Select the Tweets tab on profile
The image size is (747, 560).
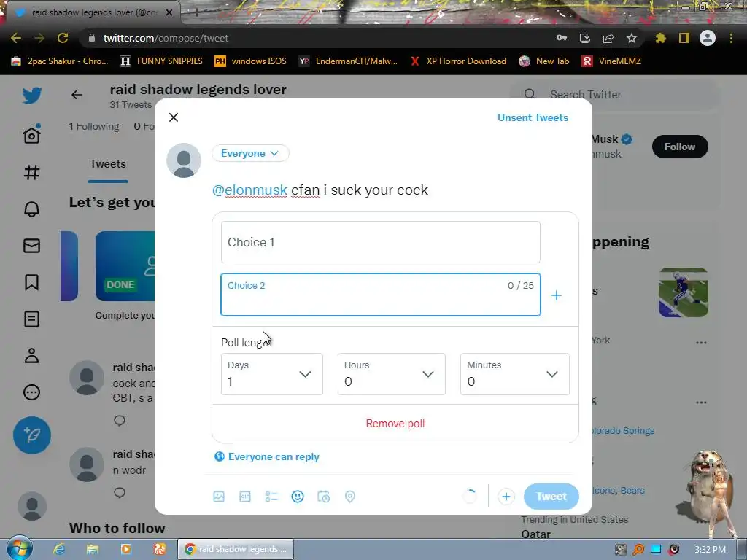tap(108, 164)
